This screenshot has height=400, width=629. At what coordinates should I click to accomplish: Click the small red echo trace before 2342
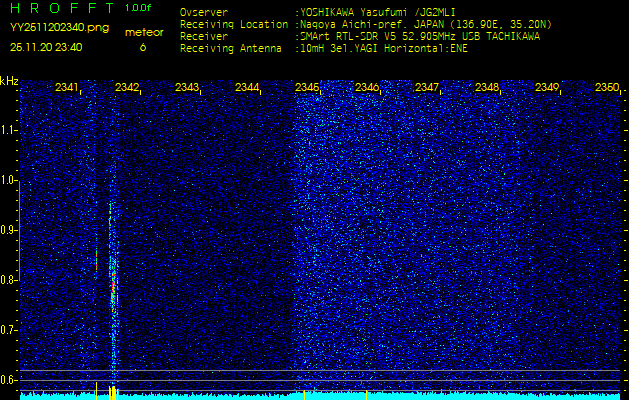pos(96,260)
